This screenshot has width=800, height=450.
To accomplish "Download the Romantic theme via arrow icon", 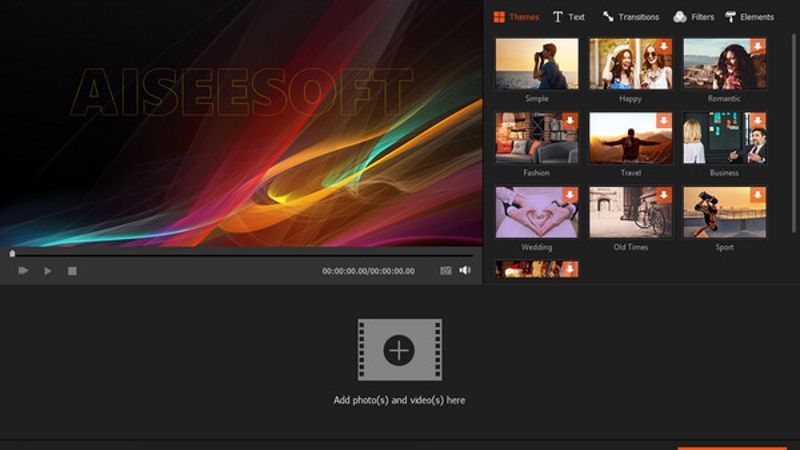I will point(758,46).
